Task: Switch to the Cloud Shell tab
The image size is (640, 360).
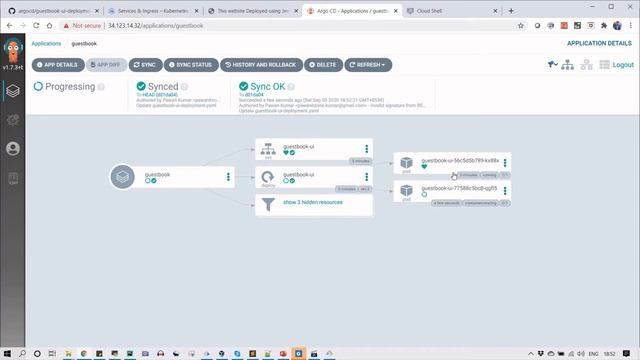Action: [452, 11]
